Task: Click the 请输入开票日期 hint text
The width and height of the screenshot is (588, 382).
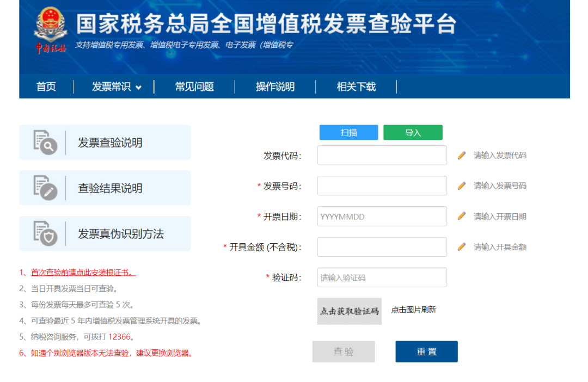Action: click(500, 217)
